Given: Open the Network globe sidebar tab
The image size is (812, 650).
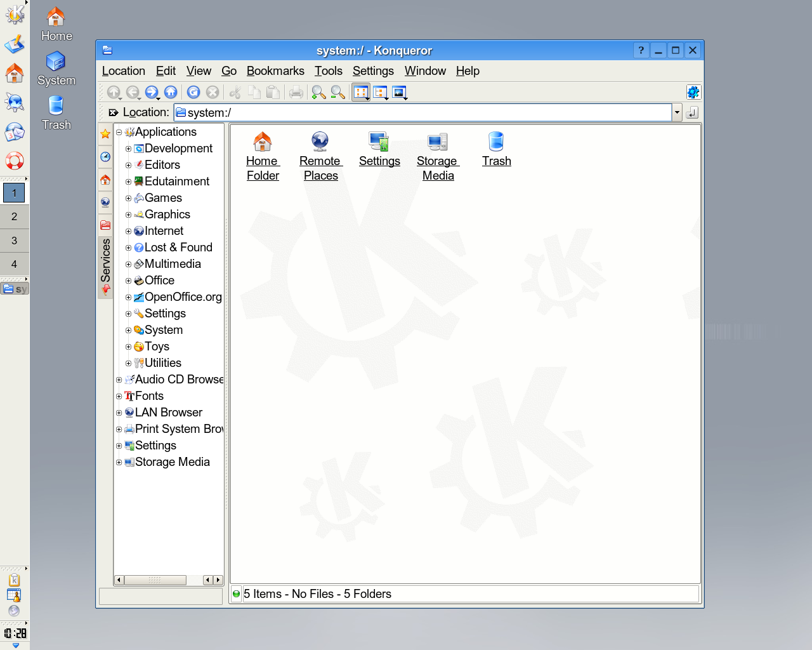Looking at the screenshot, I should [x=105, y=202].
